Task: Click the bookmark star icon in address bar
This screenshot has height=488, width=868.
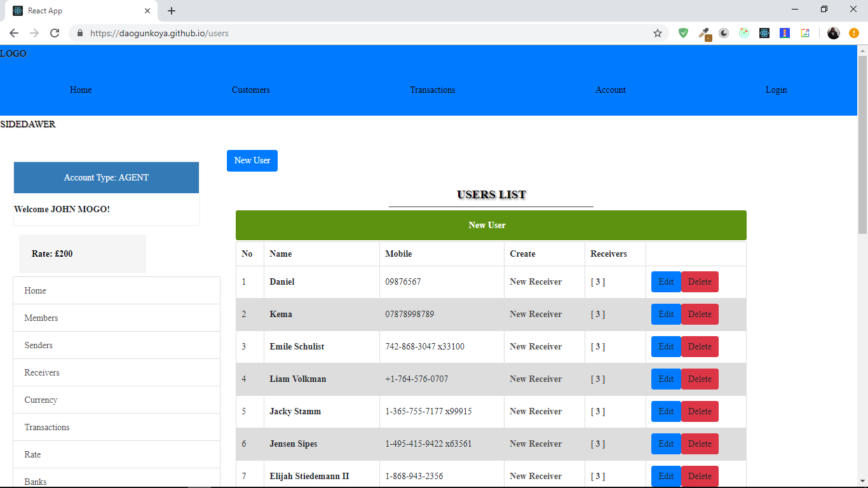Action: pyautogui.click(x=658, y=33)
